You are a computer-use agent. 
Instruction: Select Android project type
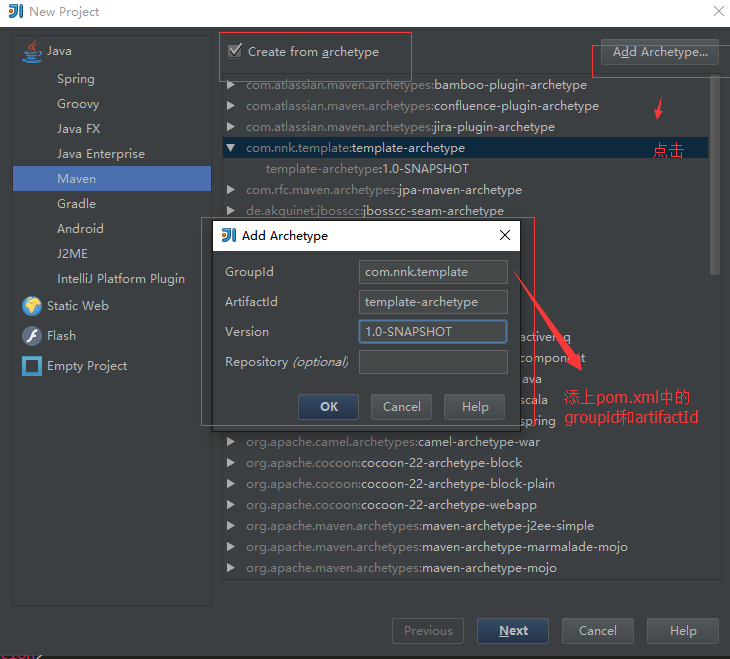pyautogui.click(x=80, y=229)
